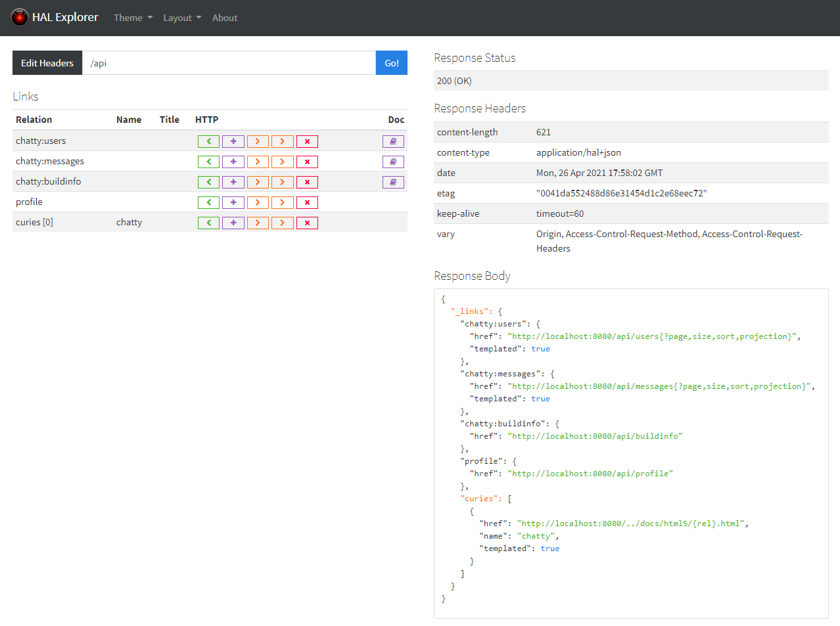This screenshot has height=626, width=840.
Task: Click the green GET arrow for profile
Action: 208,202
